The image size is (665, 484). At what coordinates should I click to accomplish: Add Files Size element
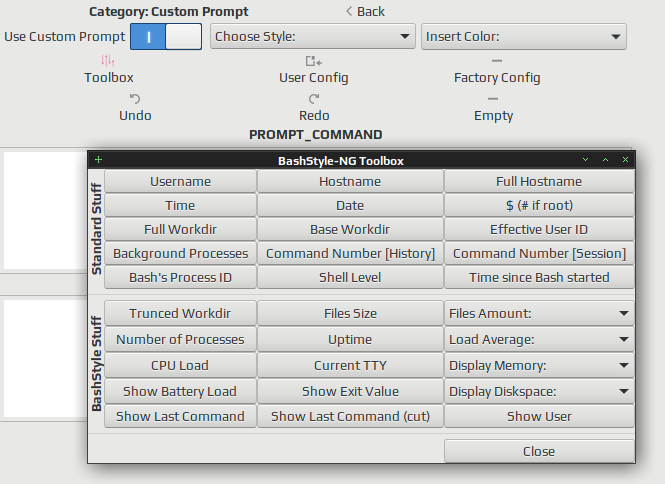350,313
